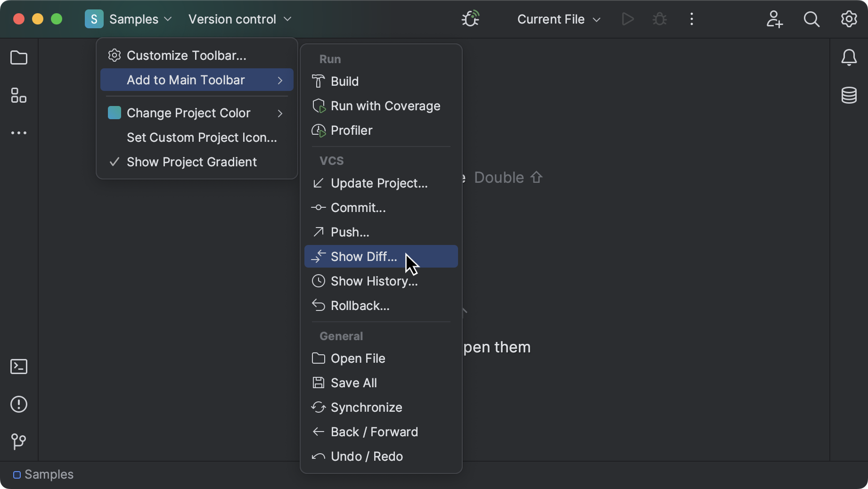Click the teal project color swatch
868x489 pixels.
[114, 113]
